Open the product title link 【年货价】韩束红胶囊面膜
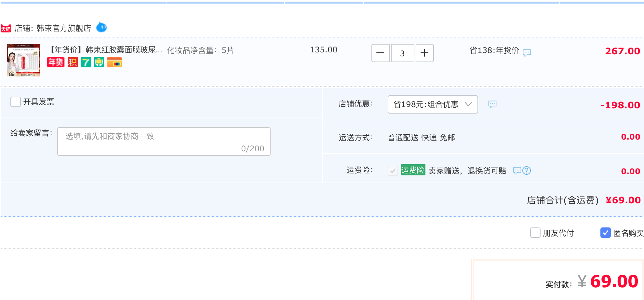The height and width of the screenshot is (300, 644). click(105, 50)
